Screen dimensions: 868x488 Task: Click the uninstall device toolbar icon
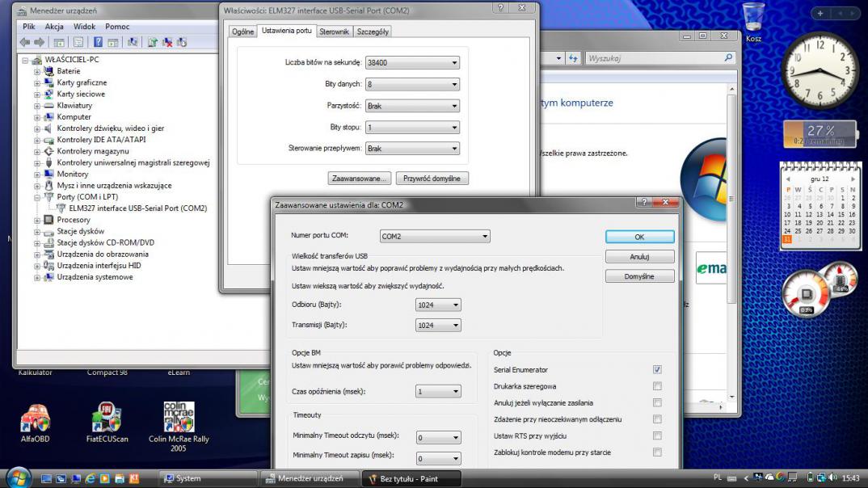167,42
